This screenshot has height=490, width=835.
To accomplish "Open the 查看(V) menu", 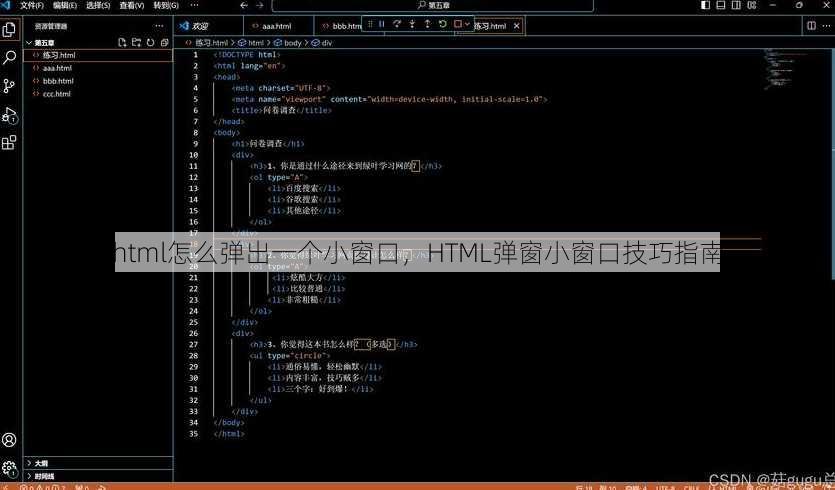I will pyautogui.click(x=132, y=5).
